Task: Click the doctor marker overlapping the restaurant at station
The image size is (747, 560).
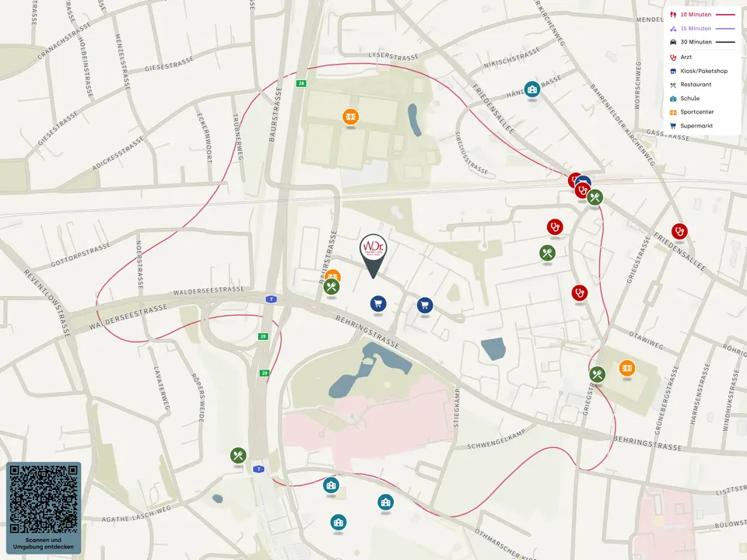Action: 582,191
